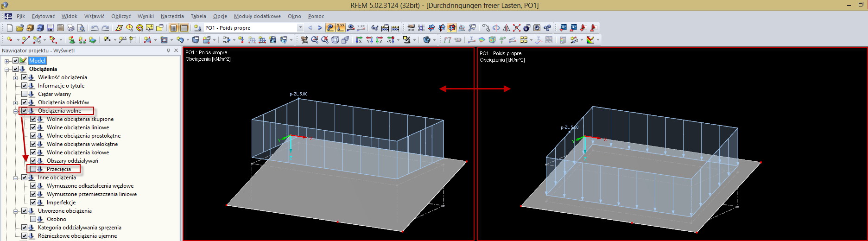Open print preview icon
The height and width of the screenshot is (241, 868).
point(81,28)
